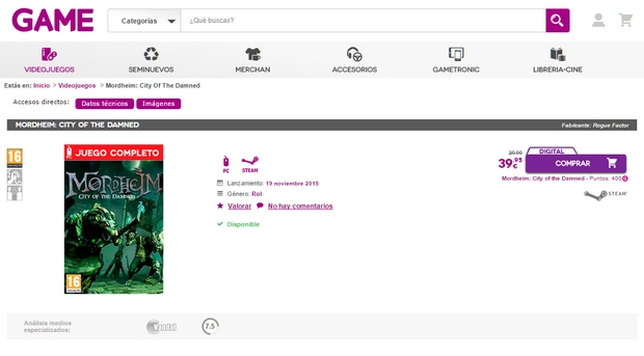Click the Rol genre link
The width and height of the screenshot is (644, 356).
coord(257,194)
